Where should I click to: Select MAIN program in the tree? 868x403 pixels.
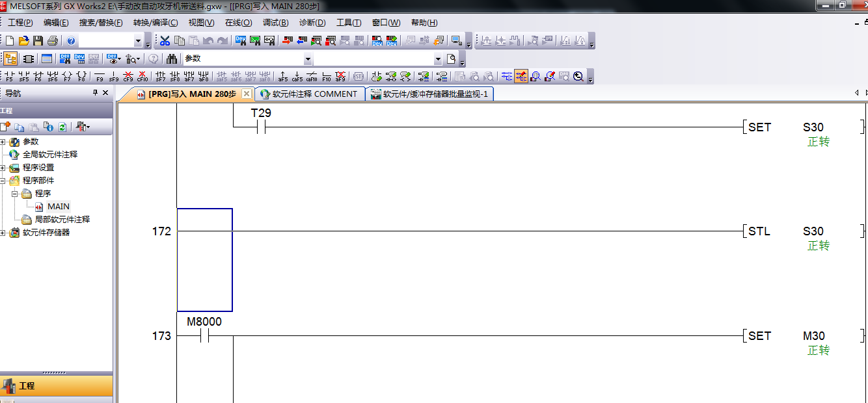(58, 207)
